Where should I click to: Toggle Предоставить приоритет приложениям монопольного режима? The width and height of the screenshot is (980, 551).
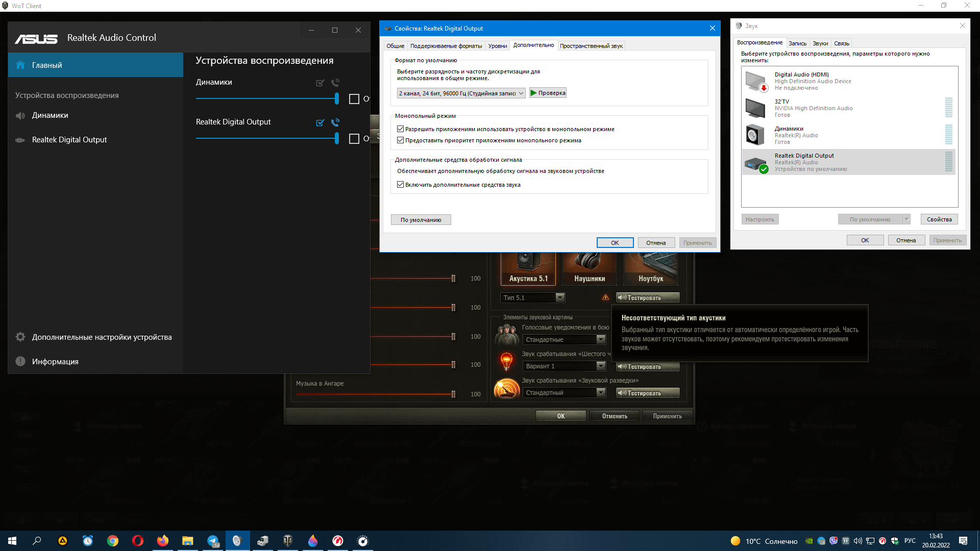coord(401,140)
